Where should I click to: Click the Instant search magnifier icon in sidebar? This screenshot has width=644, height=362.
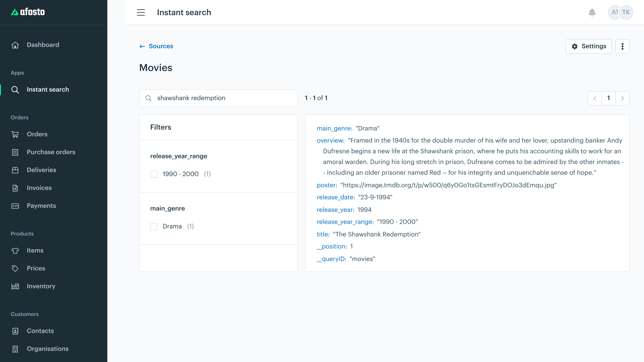(15, 90)
